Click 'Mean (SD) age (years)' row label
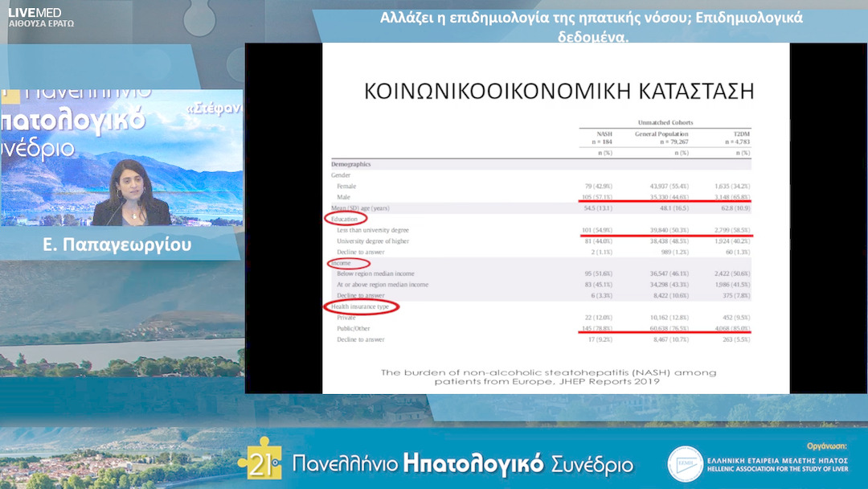Viewport: 868px width, 489px height. [x=360, y=208]
